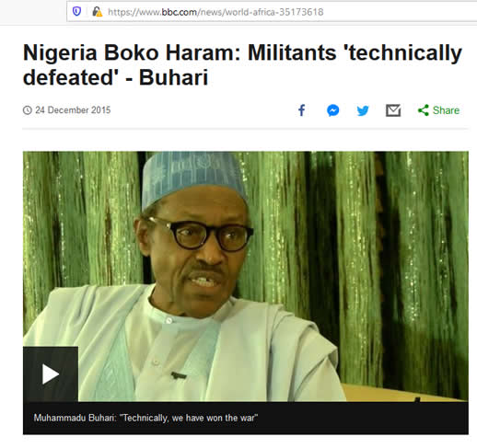Click the bbc.com domain in the URL
The width and height of the screenshot is (477, 448).
tap(180, 12)
